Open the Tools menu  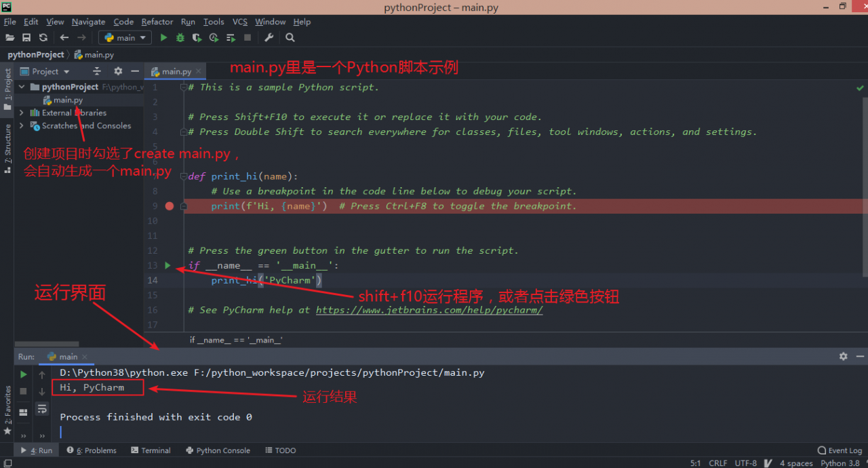tap(214, 22)
